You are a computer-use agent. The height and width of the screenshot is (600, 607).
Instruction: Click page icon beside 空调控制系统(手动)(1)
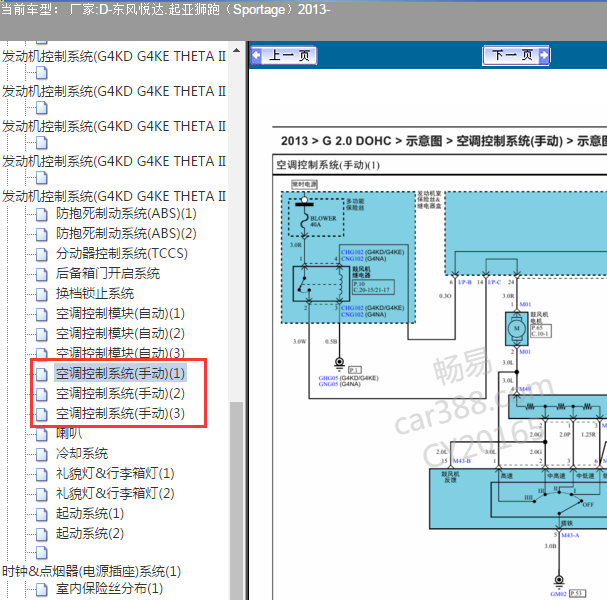(x=42, y=374)
